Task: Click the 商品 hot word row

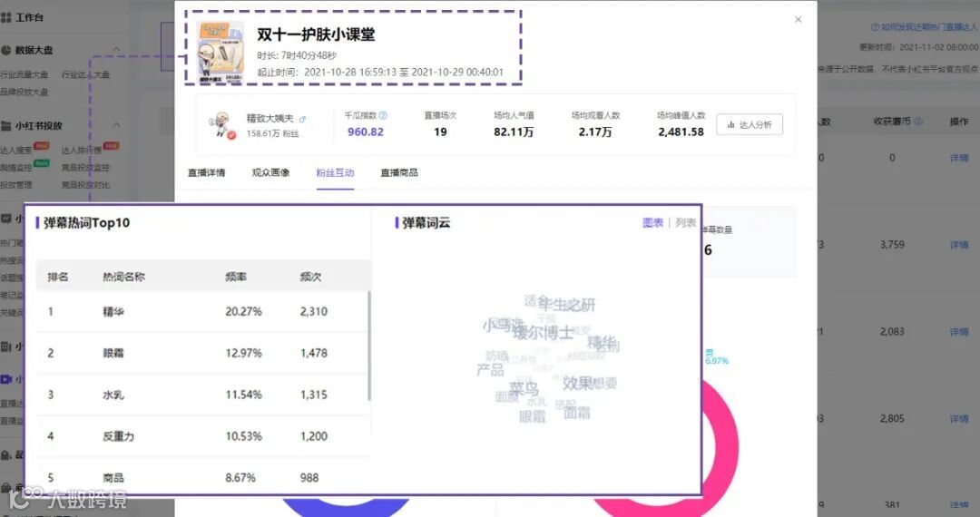Action: [x=201, y=478]
